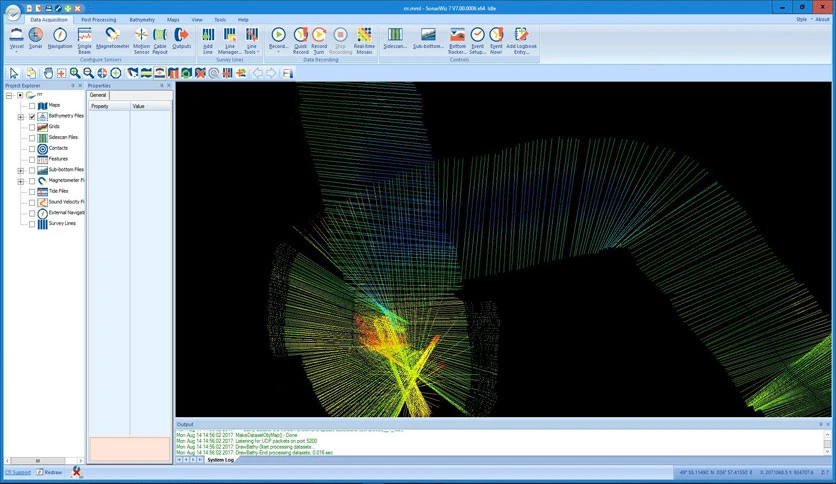Click About in top right
836x484 pixels.
[822, 19]
